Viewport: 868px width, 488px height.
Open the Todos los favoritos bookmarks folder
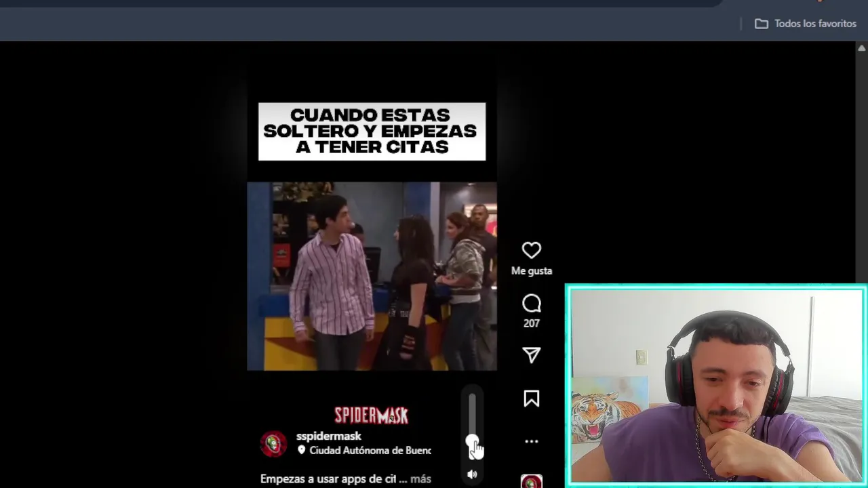[x=806, y=24]
